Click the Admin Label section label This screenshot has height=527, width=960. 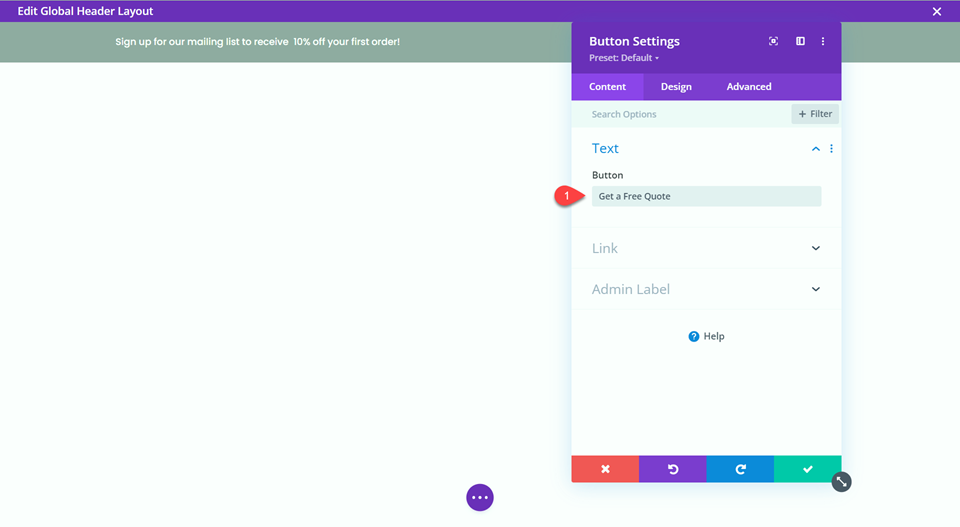click(631, 289)
